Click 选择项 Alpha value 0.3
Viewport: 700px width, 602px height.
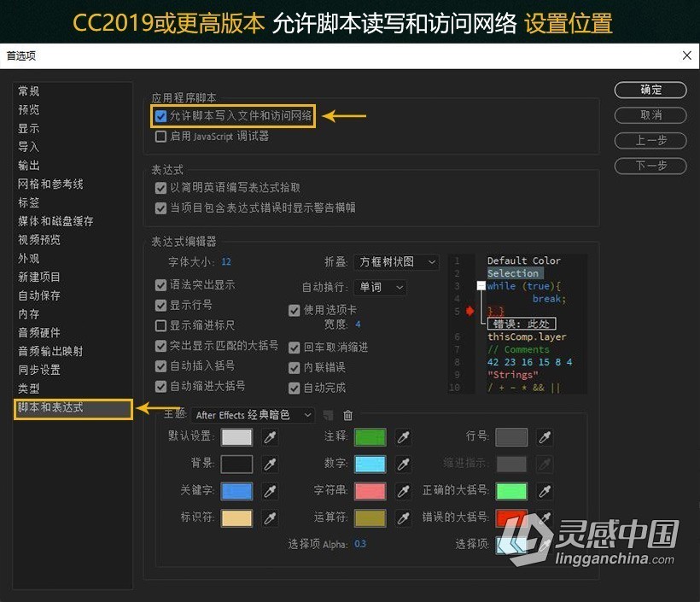coord(360,544)
